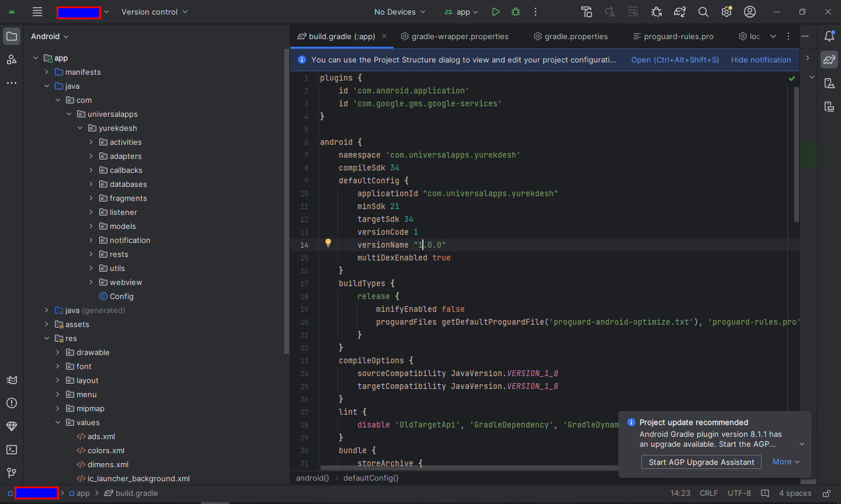Click the editor horizontal scrollbar
The image size is (841, 504).
(x=469, y=468)
